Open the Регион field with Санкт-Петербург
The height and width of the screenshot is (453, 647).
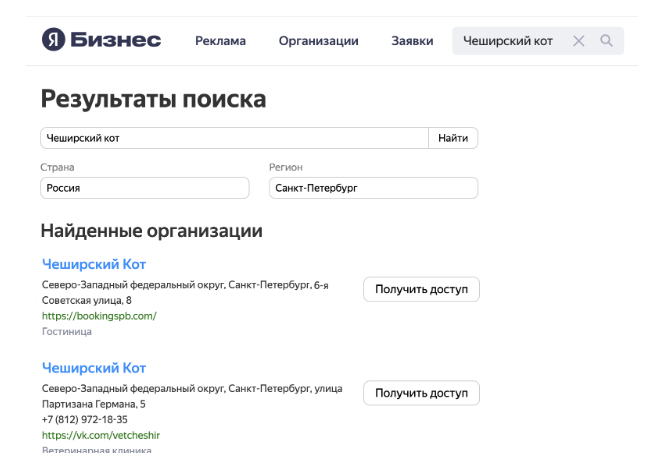pyautogui.click(x=373, y=188)
